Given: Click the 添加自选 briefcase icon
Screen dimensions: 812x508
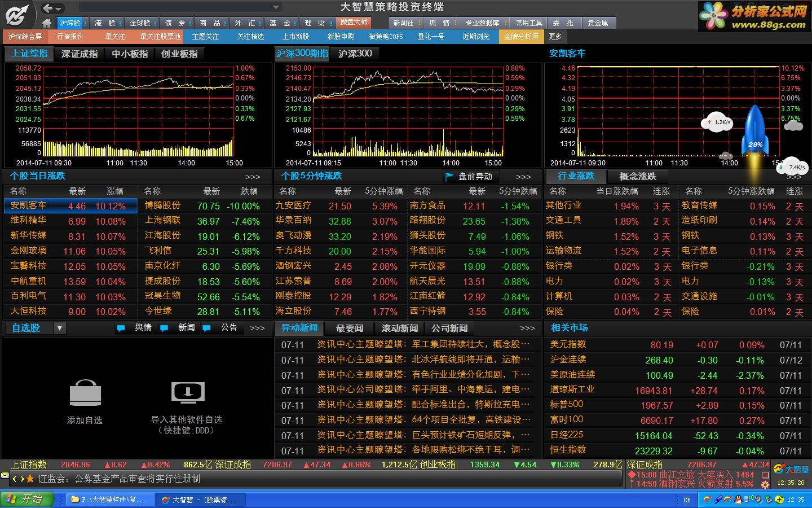Looking at the screenshot, I should [x=85, y=392].
